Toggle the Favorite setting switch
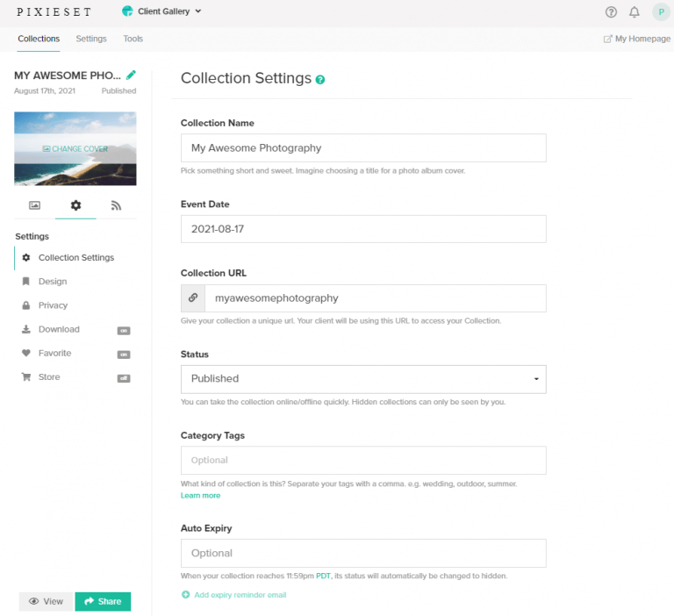Screen dimensions: 674x616 coord(124,354)
